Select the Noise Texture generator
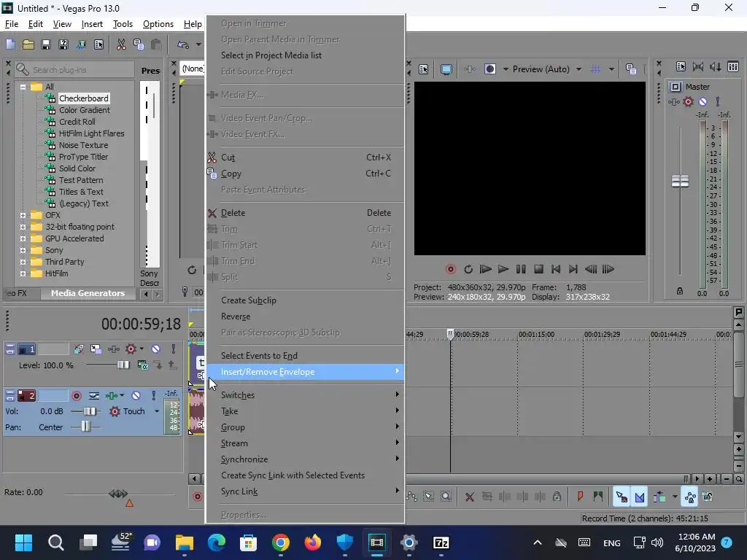Viewport: 747px width, 560px height. pyautogui.click(x=83, y=145)
